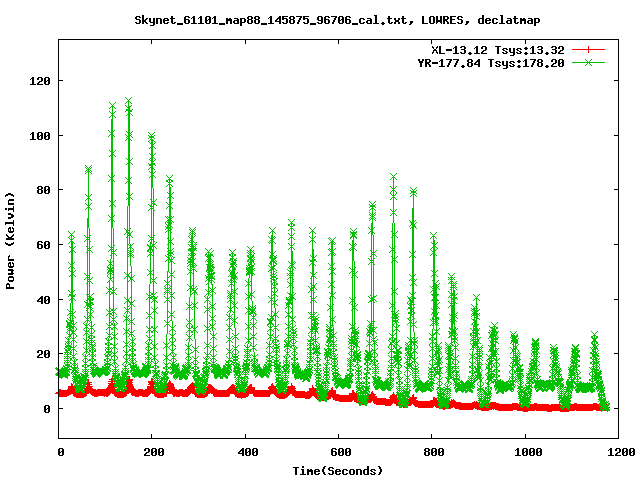
Task: Click the tallest green peak near 150 seconds
Action: pyautogui.click(x=129, y=101)
